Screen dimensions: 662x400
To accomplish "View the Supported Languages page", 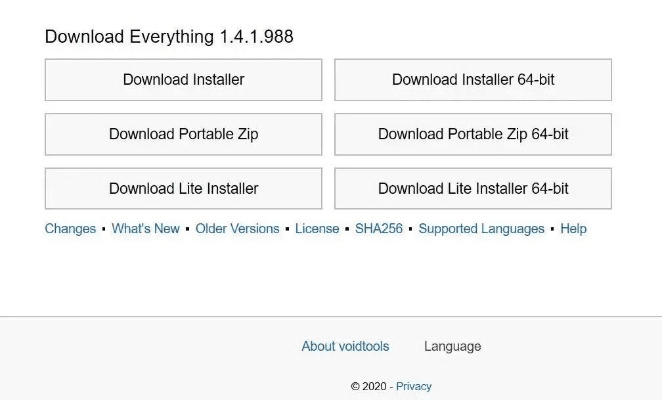I will click(x=481, y=229).
